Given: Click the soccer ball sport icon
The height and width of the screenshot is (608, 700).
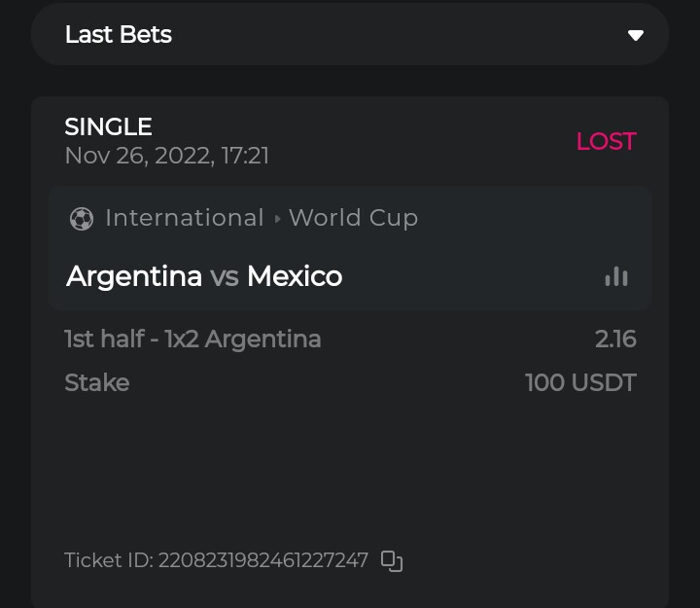Looking at the screenshot, I should (x=82, y=219).
